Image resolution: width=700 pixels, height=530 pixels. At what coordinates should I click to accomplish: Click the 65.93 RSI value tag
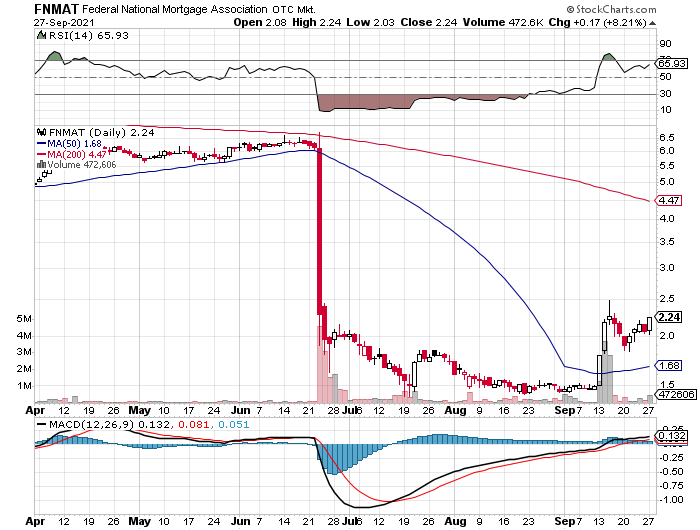(x=671, y=63)
